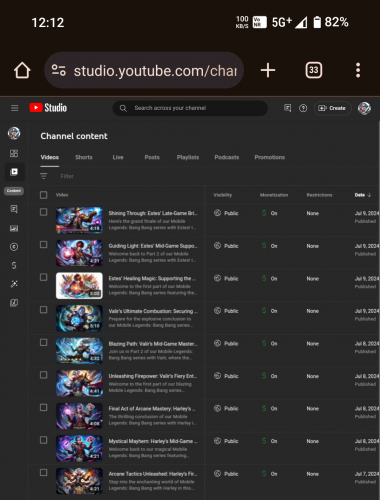Check the Arcane Tactics Unleashed video checkbox
The image size is (380, 500).
(x=43, y=473)
